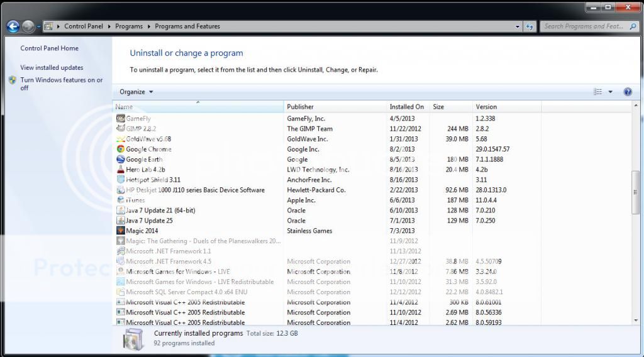This screenshot has height=357, width=644.
Task: Click Hewlett-Packard Co. publisher cell
Action: tap(316, 190)
